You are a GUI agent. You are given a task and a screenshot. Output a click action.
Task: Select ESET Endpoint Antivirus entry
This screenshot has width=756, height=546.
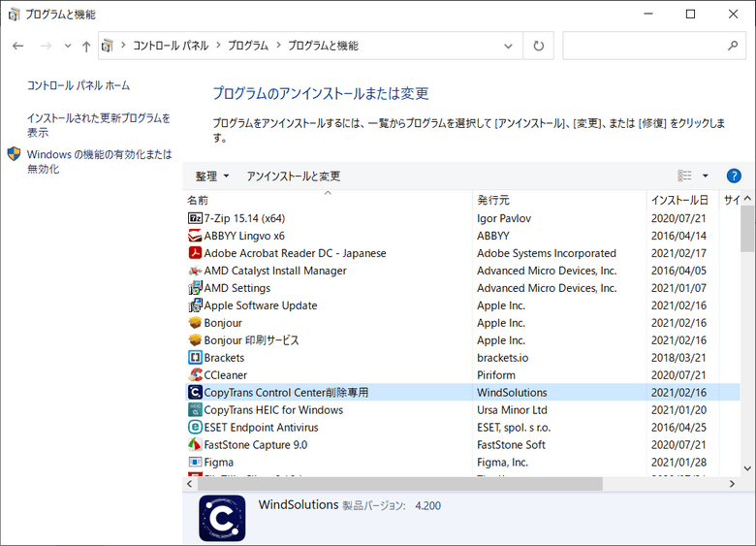click(x=463, y=427)
